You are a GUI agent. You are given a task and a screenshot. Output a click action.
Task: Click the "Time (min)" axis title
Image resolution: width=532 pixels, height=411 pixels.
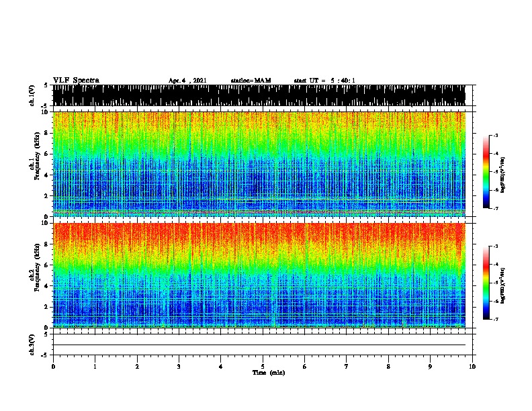(269, 373)
